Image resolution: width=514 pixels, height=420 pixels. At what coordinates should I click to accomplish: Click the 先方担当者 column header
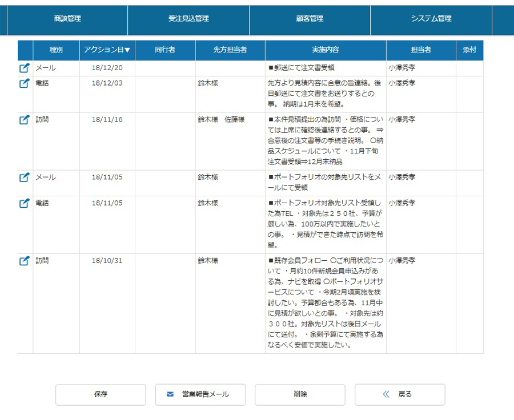pyautogui.click(x=230, y=50)
